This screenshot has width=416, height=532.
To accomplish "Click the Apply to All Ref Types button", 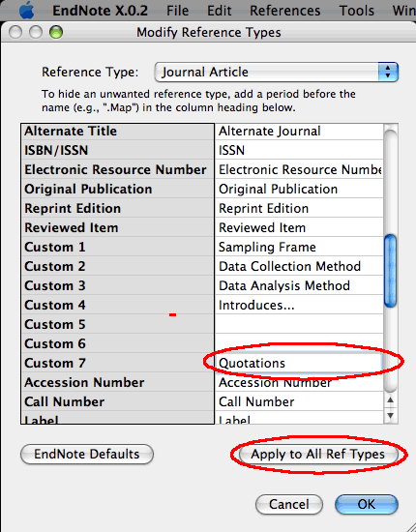I will click(318, 455).
